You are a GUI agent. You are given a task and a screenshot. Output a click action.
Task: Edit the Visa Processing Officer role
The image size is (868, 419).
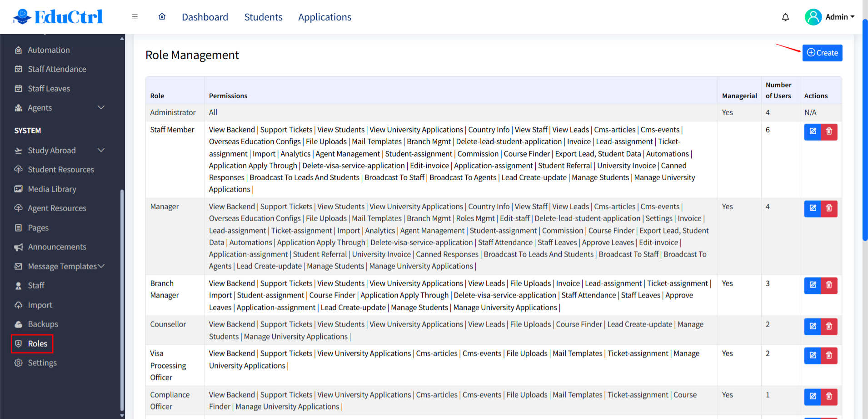[813, 355]
